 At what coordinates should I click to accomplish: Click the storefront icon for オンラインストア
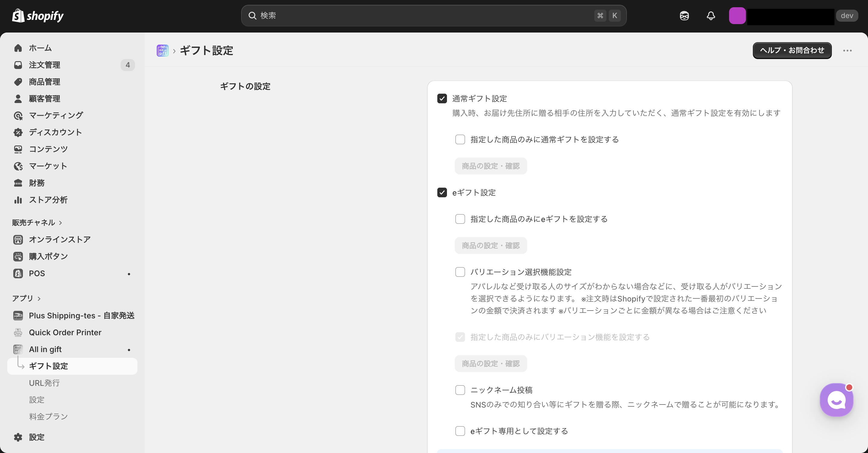[18, 239]
